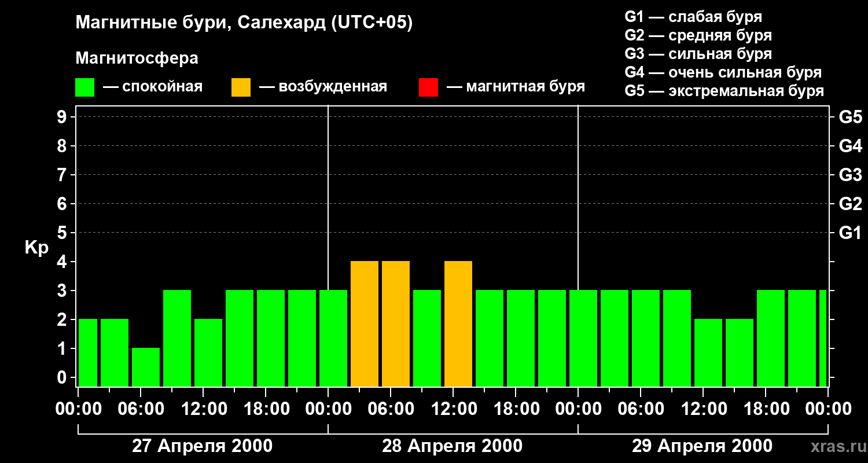Click the Kp 1 bar on 27 Апреля
This screenshot has height=463, width=868.
(x=146, y=367)
